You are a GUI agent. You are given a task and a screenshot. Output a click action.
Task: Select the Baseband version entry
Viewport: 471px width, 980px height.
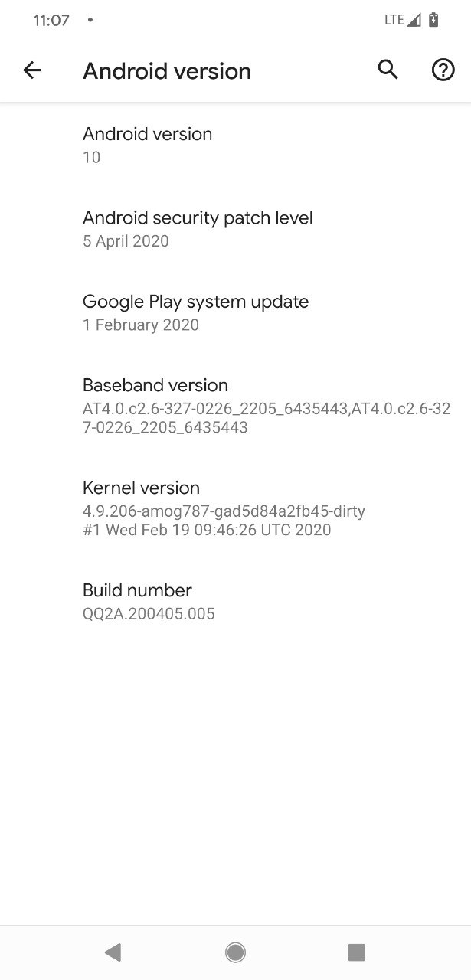(235, 406)
